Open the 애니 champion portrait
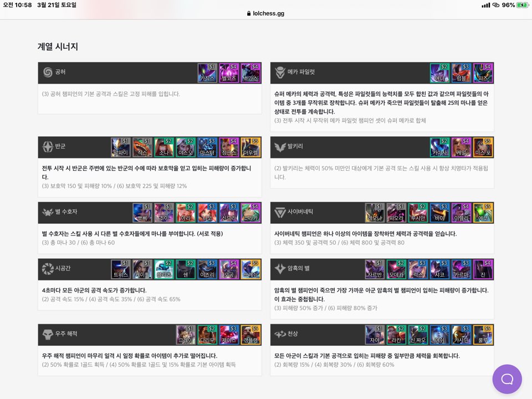The image size is (532, 399). click(439, 73)
